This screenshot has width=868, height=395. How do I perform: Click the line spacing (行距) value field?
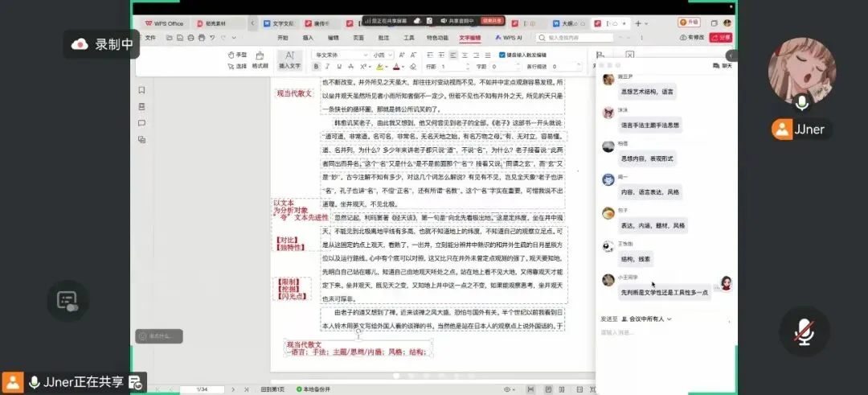454,67
